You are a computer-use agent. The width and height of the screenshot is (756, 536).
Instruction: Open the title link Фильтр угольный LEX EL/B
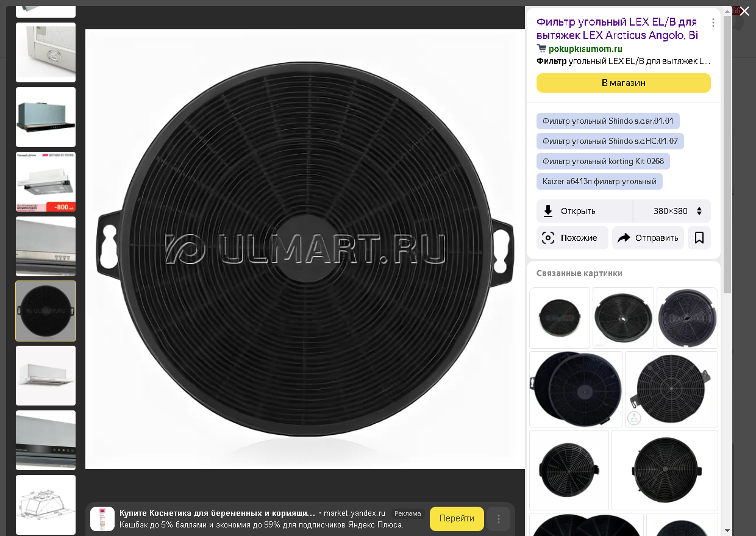click(617, 29)
